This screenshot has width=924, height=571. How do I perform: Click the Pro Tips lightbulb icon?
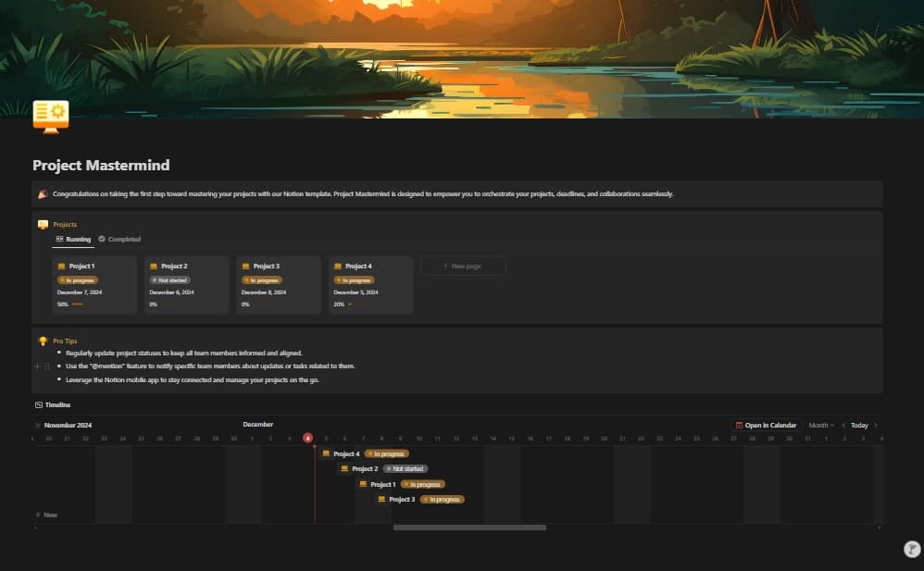[43, 341]
